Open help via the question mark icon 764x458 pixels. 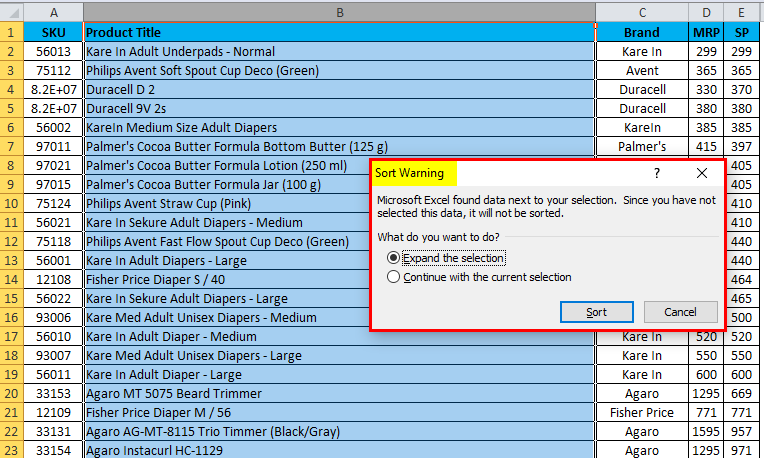[656, 173]
